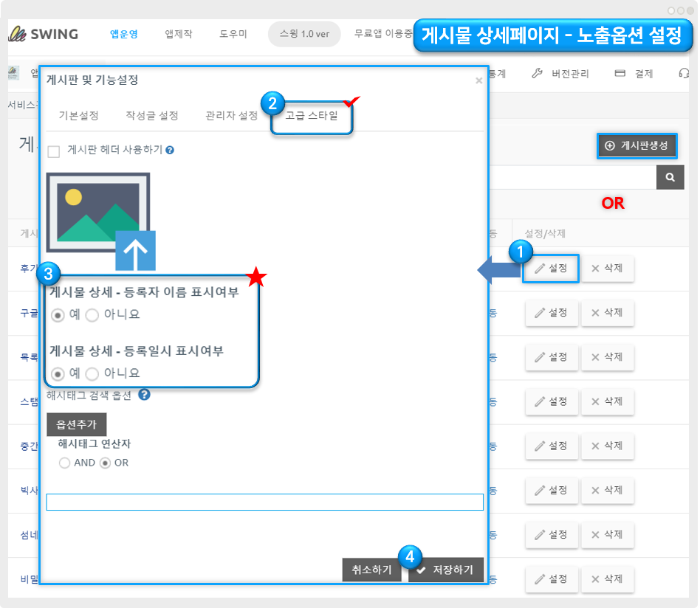
Task: Click the magnifier search button
Action: [670, 177]
